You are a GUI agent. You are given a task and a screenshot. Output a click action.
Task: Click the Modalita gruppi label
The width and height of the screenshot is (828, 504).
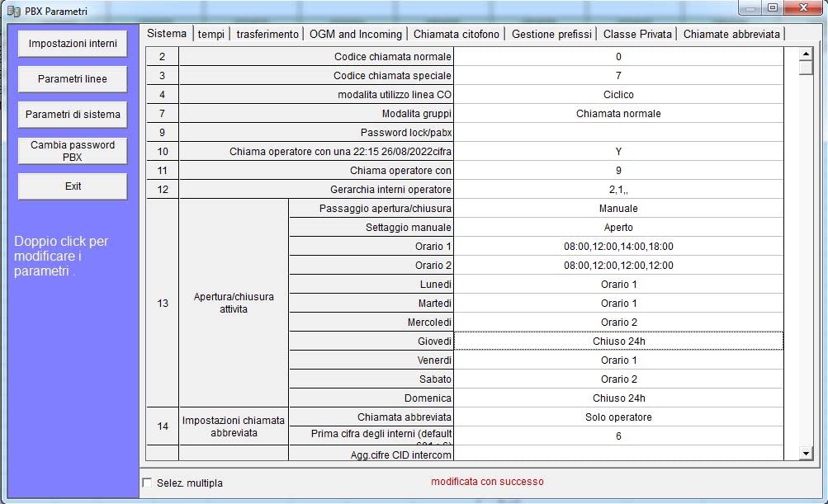coord(316,114)
